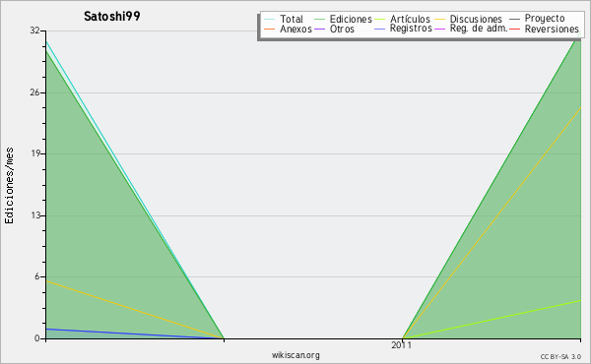591x364 pixels.
Task: Click the 26 y-axis value
Action: coord(34,92)
